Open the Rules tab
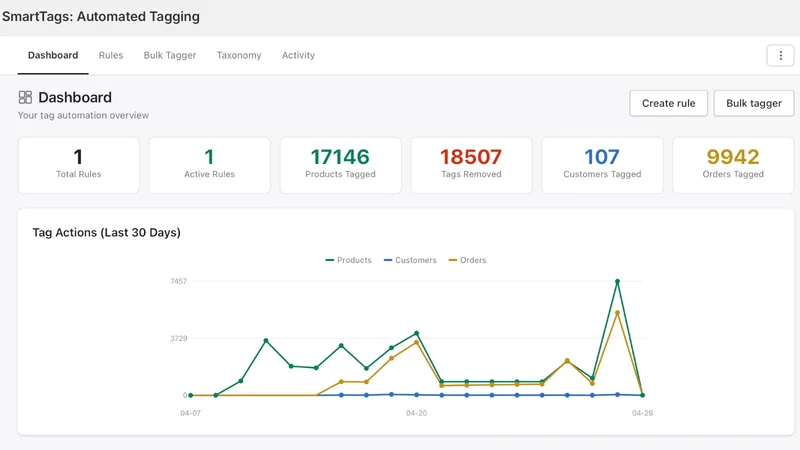The image size is (800, 450). pyautogui.click(x=111, y=55)
